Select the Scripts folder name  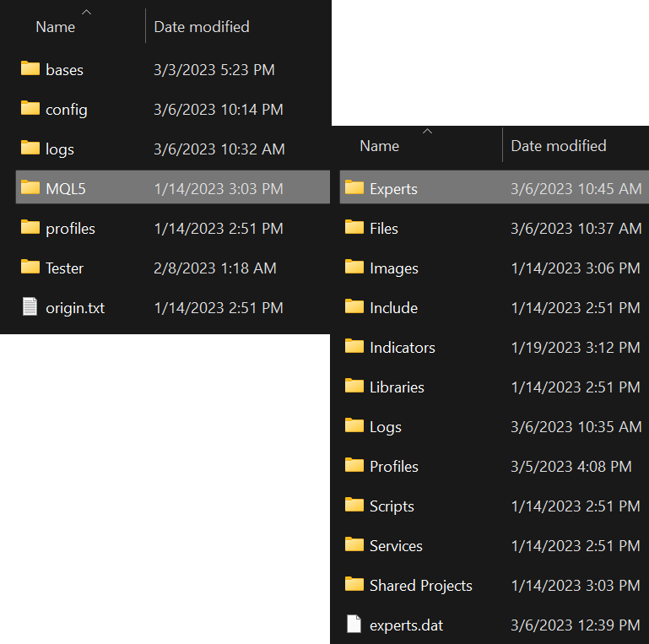(392, 506)
